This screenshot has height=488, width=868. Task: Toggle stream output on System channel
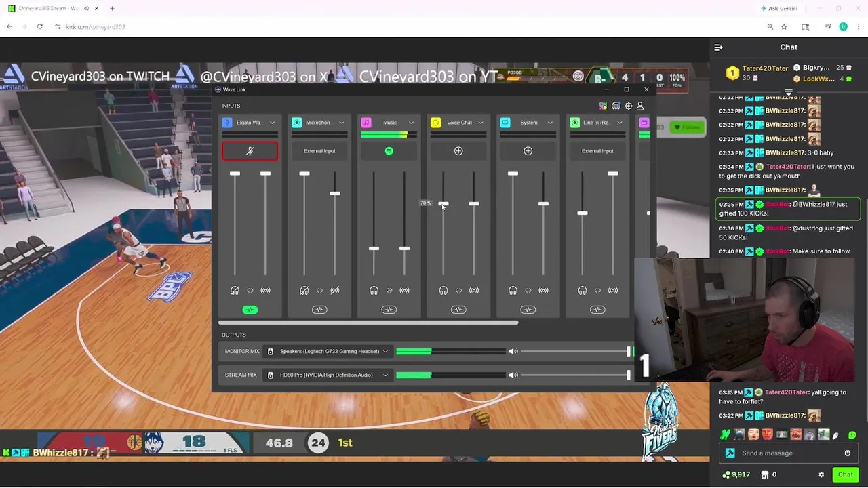tap(543, 291)
